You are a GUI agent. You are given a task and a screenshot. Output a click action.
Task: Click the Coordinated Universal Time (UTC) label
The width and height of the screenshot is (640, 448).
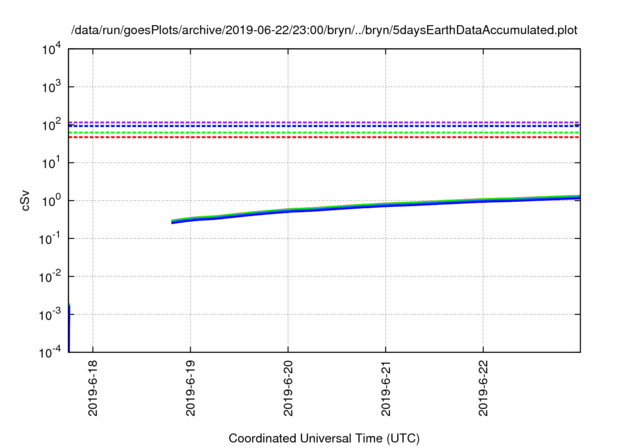324,438
